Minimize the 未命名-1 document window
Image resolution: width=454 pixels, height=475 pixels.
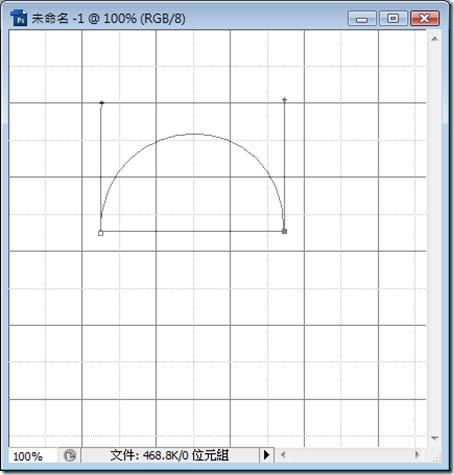coord(361,18)
